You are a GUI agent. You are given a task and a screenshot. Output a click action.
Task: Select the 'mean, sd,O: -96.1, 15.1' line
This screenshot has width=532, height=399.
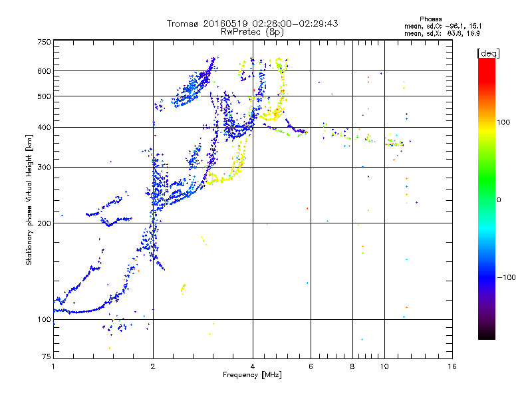pyautogui.click(x=443, y=26)
